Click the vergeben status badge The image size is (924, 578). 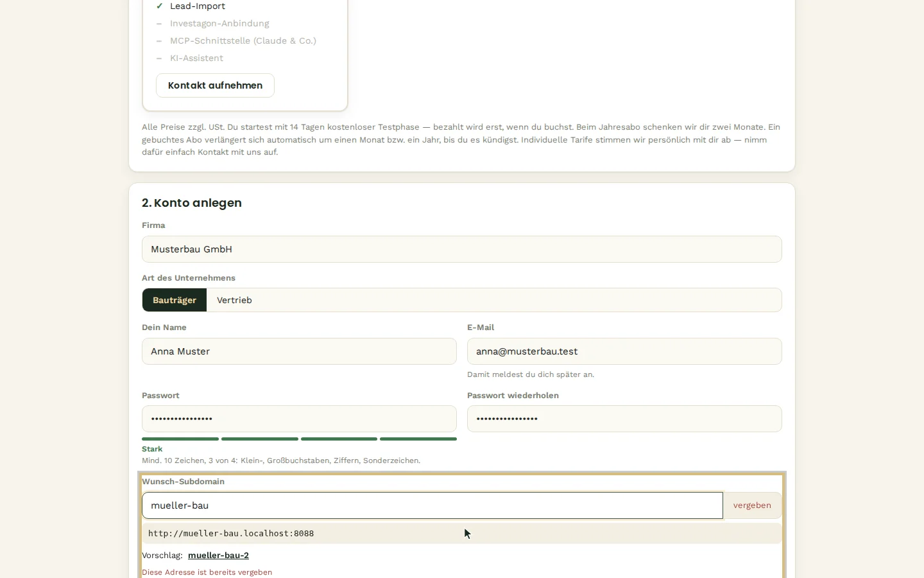click(x=752, y=505)
